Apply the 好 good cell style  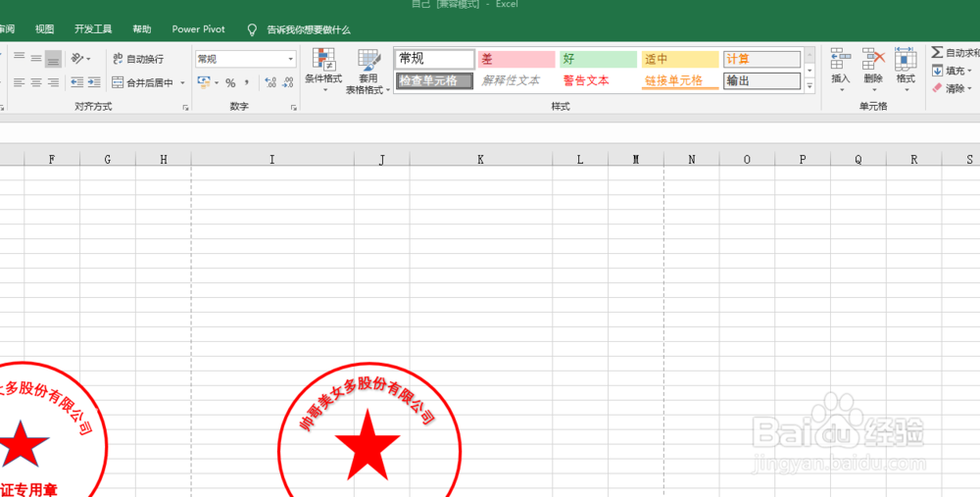point(598,59)
